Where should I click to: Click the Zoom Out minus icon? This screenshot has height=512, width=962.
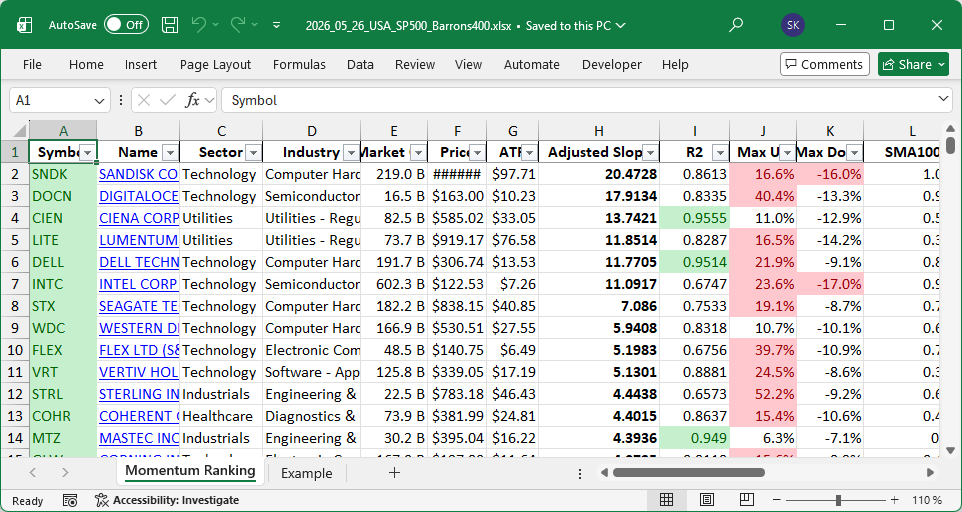(x=779, y=500)
